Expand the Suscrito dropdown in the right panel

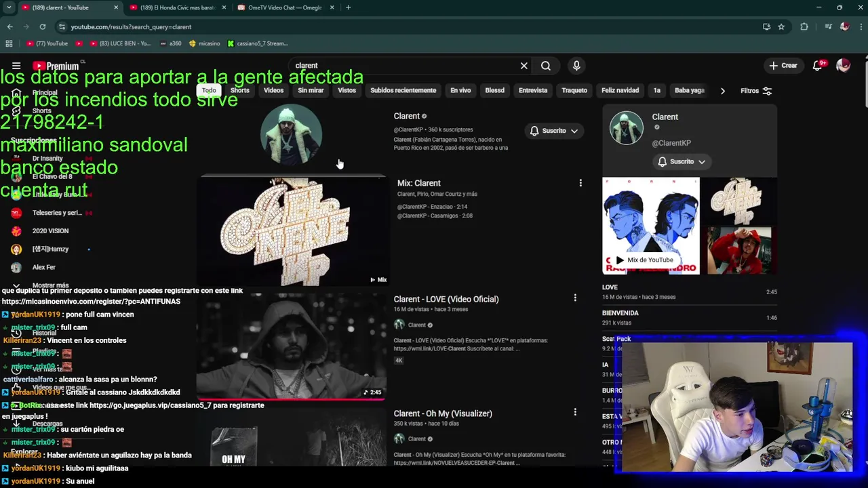pyautogui.click(x=682, y=161)
